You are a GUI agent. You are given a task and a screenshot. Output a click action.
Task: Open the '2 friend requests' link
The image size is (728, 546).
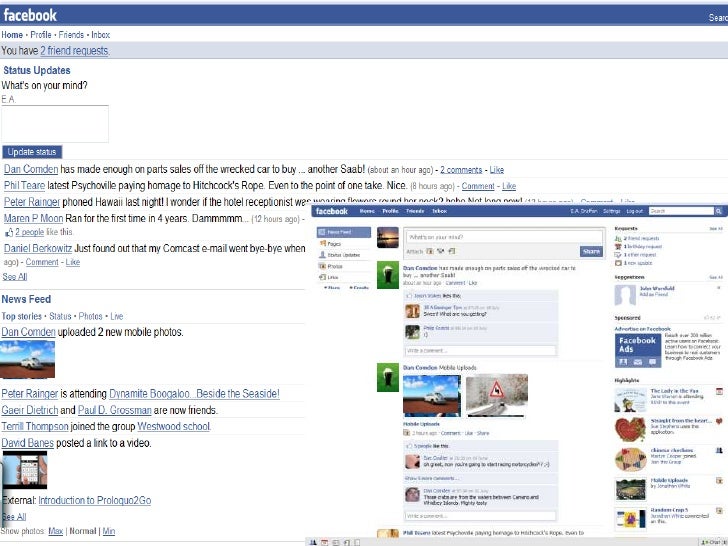pos(75,51)
